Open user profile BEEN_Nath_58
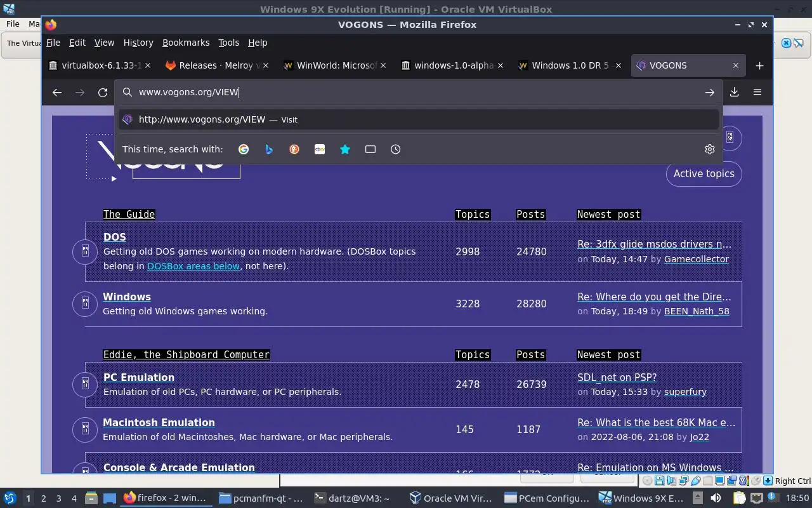812x508 pixels. point(697,311)
